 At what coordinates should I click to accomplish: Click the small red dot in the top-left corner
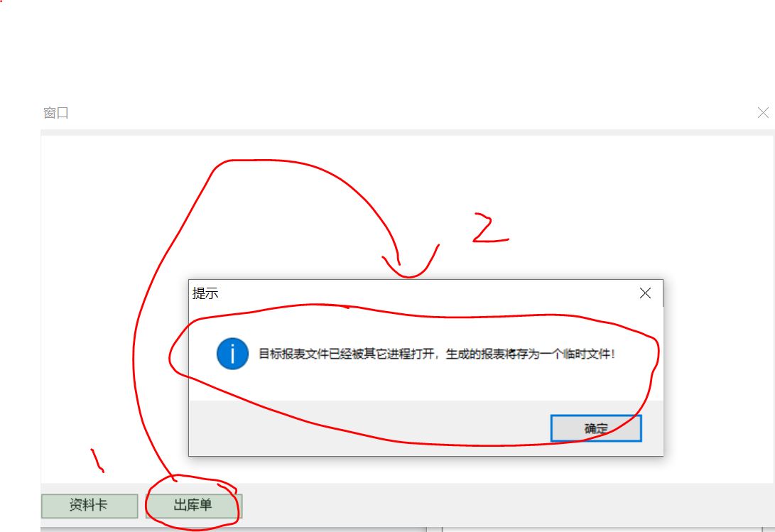[1, 1]
